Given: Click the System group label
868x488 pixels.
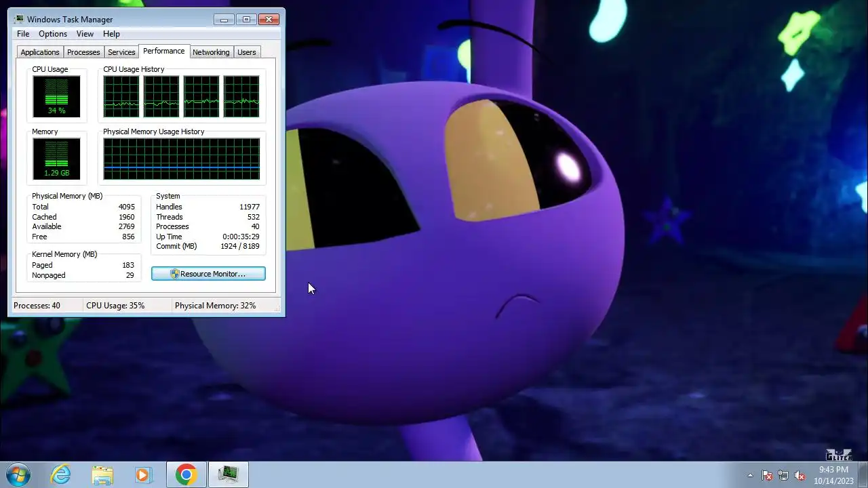Looking at the screenshot, I should tap(168, 196).
